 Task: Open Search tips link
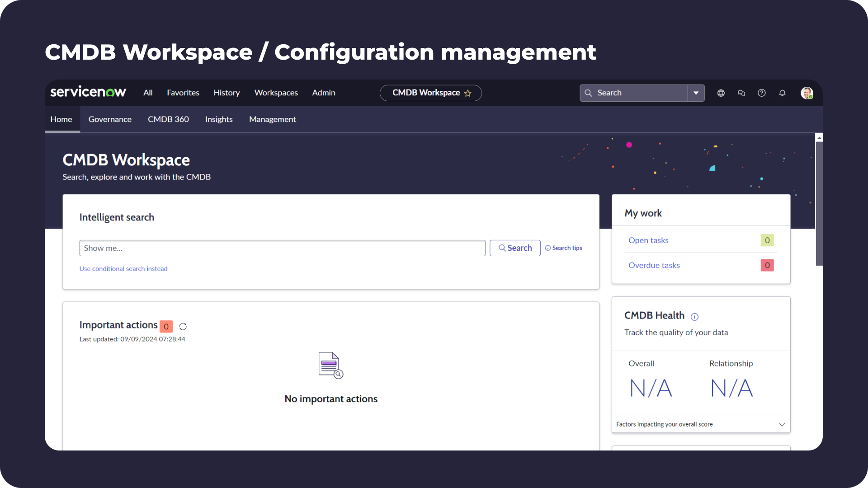563,248
